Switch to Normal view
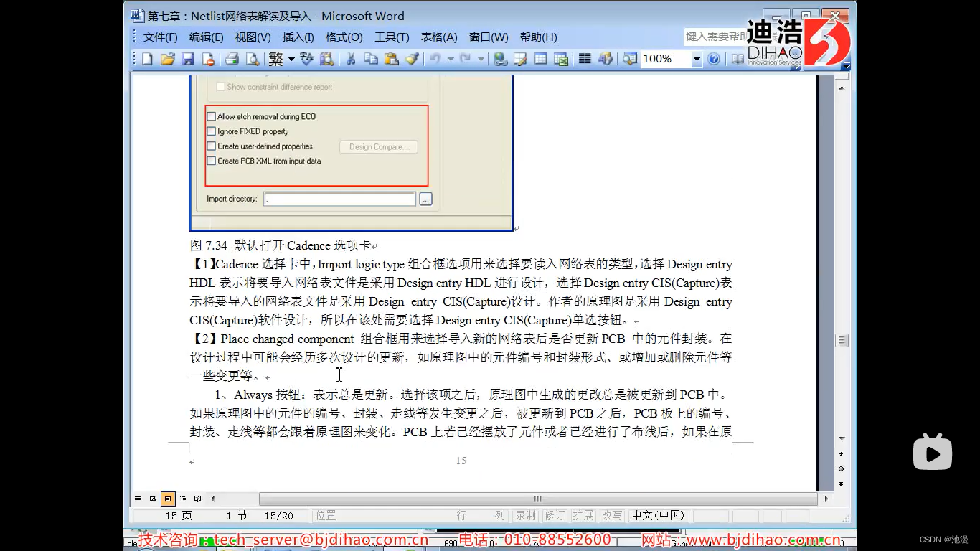 [138, 499]
